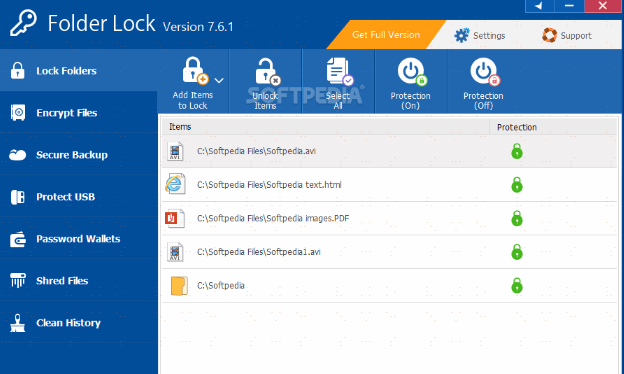Open the Encrypt Files section
Image resolution: width=624 pixels, height=374 pixels.
79,113
